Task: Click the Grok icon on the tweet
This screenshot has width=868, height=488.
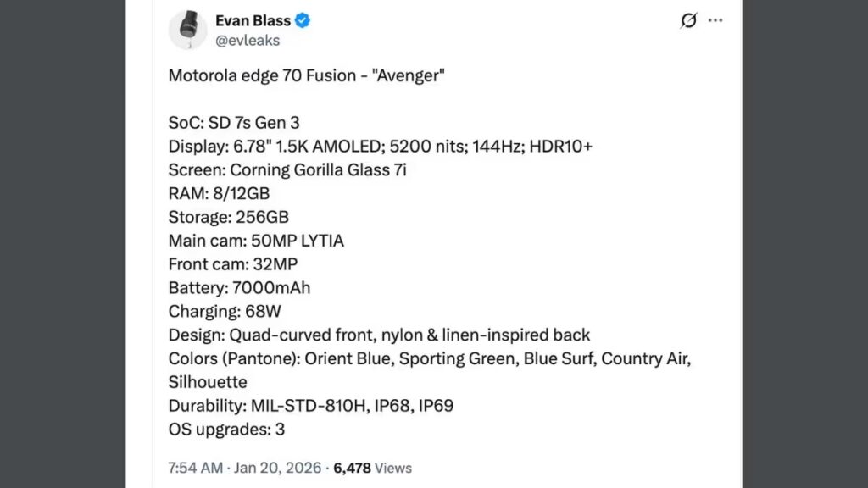Action: coord(688,20)
